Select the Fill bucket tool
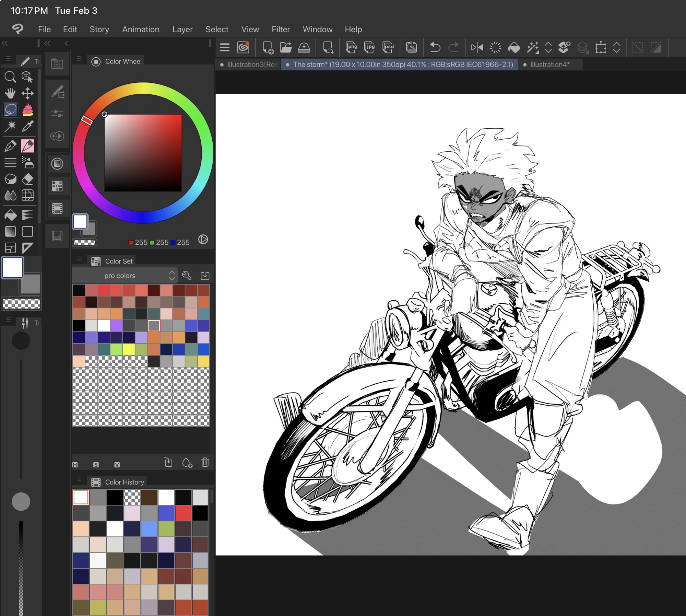Image resolution: width=686 pixels, height=616 pixels. [10, 215]
